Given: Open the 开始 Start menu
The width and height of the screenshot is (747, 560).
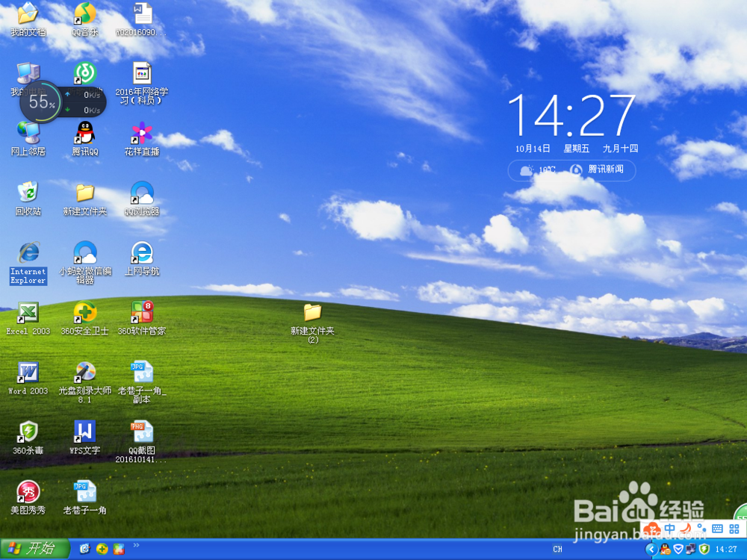Looking at the screenshot, I should pos(34,549).
